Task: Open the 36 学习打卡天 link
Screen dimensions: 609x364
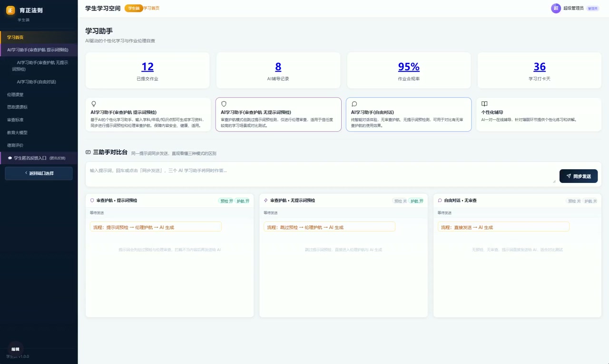Action: (x=540, y=67)
